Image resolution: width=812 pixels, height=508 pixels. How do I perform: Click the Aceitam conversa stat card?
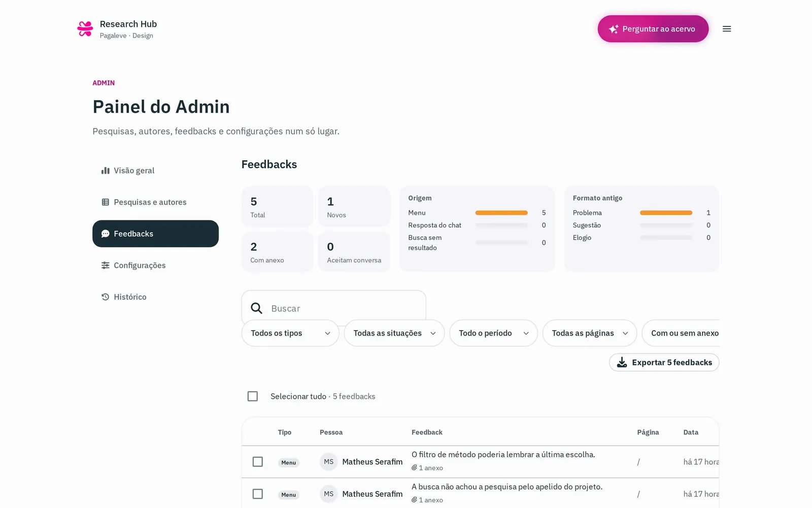pyautogui.click(x=354, y=252)
